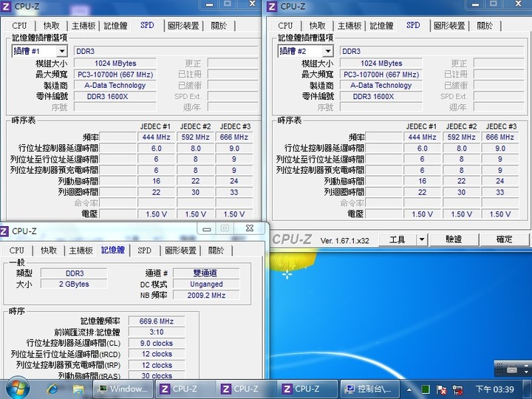
Task: Click 'DDR3 1600X' part number in slot #2 window
Action: tap(381, 96)
